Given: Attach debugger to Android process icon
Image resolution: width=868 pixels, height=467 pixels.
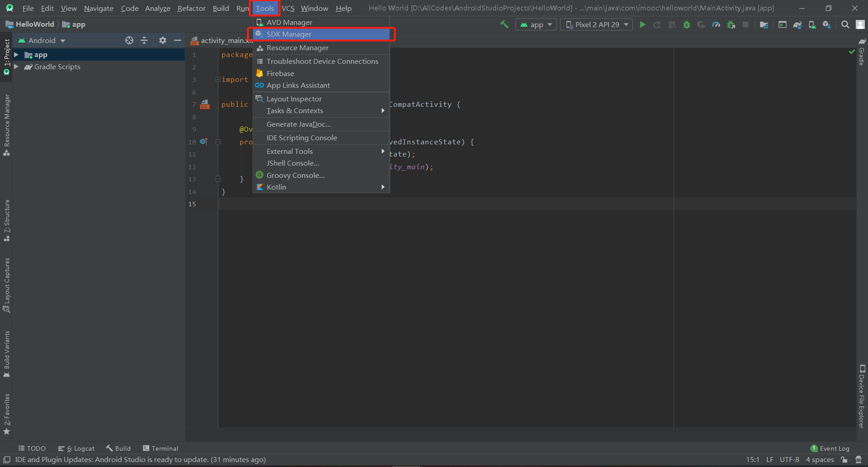Looking at the screenshot, I should (731, 24).
